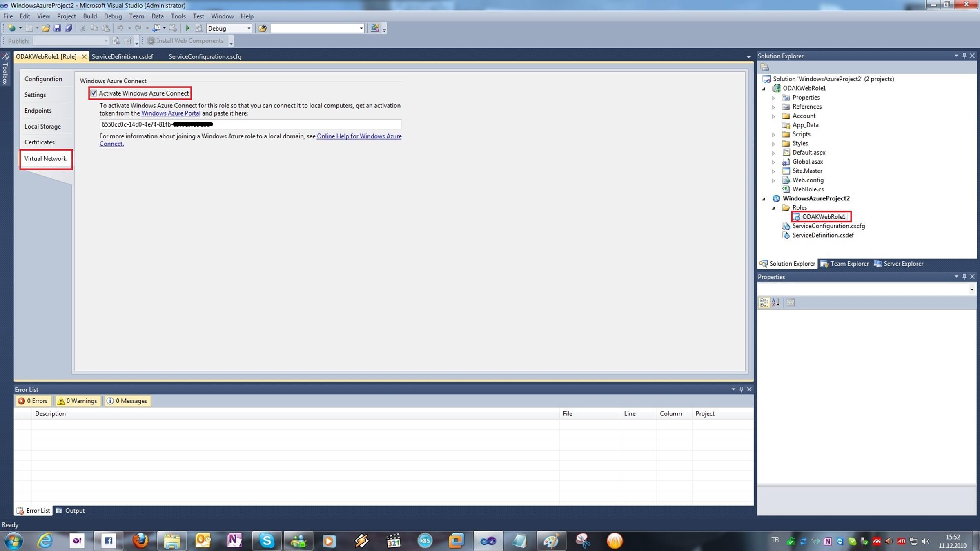Click the Find in Files binoculars icon
The height and width of the screenshot is (551, 980).
pos(263,28)
